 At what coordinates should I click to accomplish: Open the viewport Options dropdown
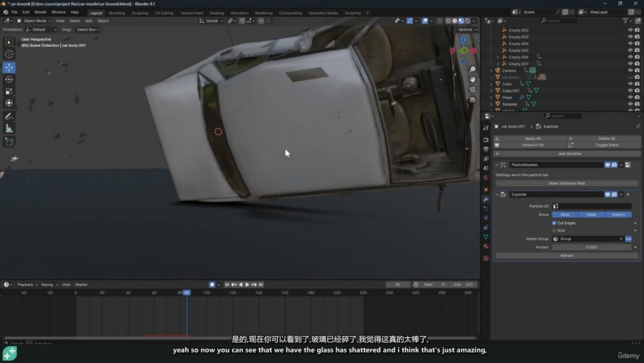467,30
